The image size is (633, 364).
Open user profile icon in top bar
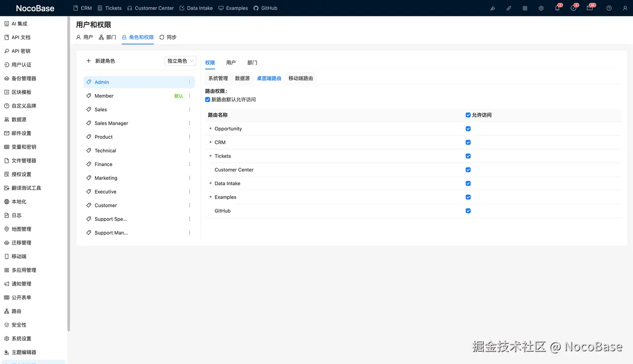[625, 8]
